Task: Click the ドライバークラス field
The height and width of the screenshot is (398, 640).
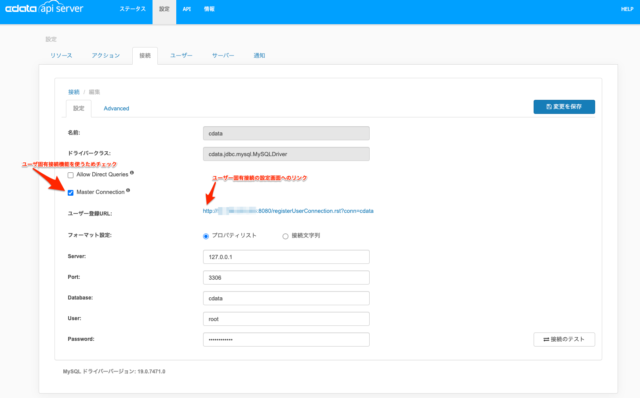Action: click(286, 154)
